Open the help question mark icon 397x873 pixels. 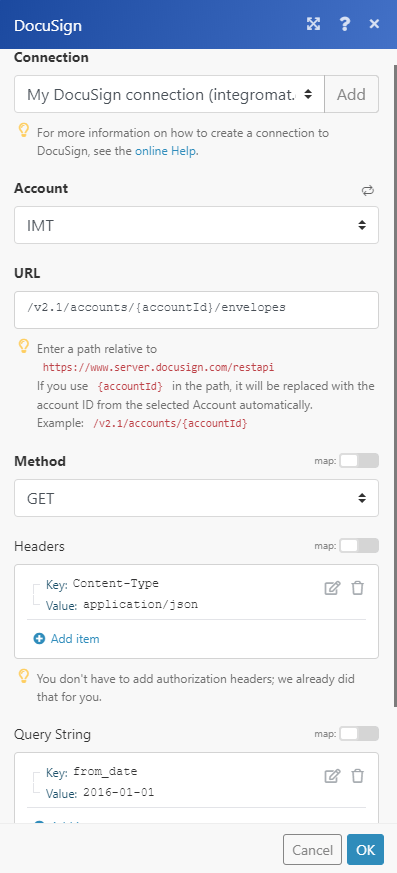pyautogui.click(x=344, y=24)
